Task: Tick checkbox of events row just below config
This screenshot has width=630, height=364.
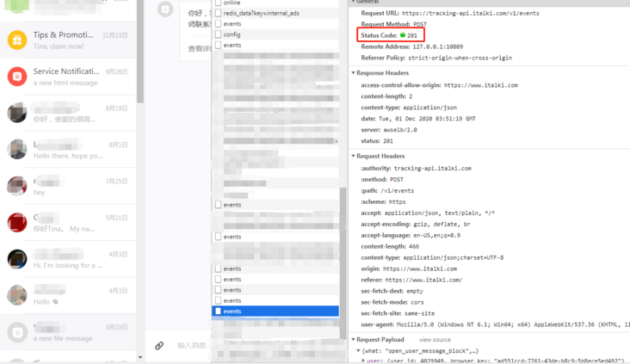Action: tap(218, 45)
